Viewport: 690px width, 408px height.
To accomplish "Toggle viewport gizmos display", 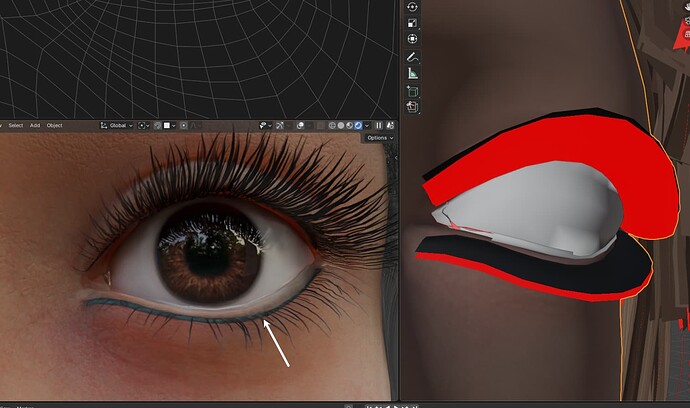I will click(279, 125).
